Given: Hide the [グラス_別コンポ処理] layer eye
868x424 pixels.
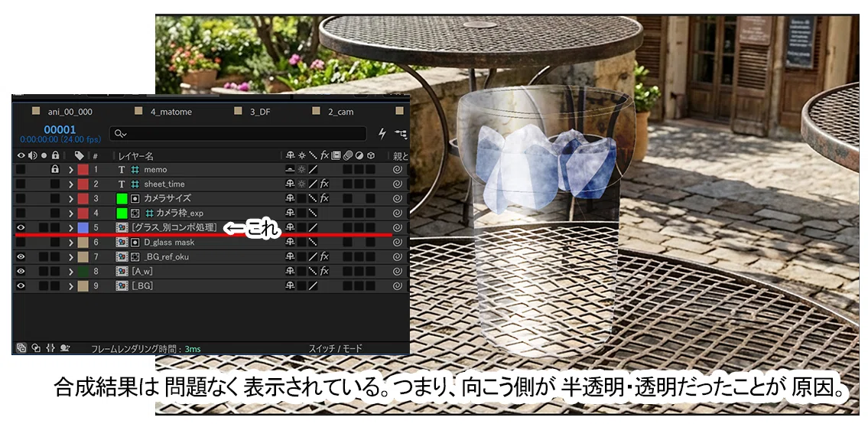Looking at the screenshot, I should [21, 227].
